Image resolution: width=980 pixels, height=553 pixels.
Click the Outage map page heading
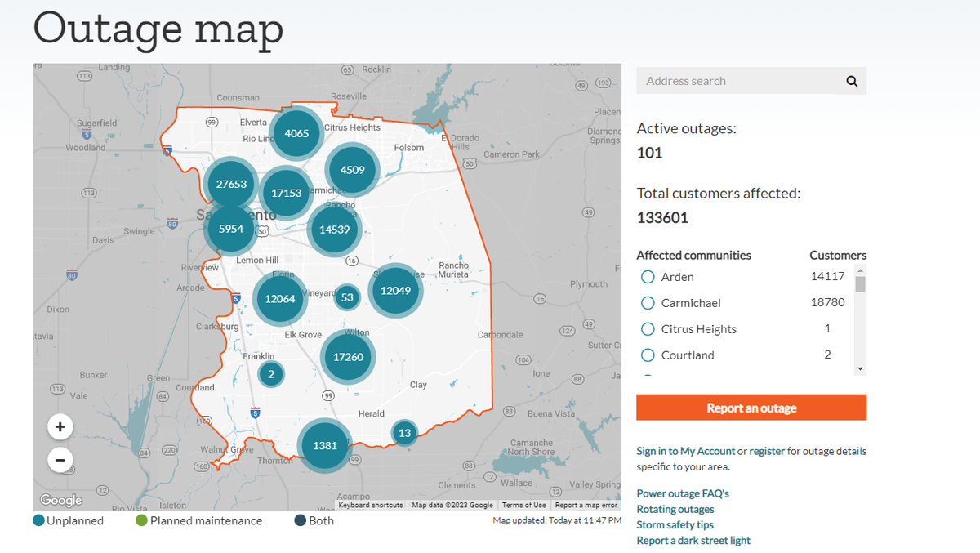(x=158, y=28)
